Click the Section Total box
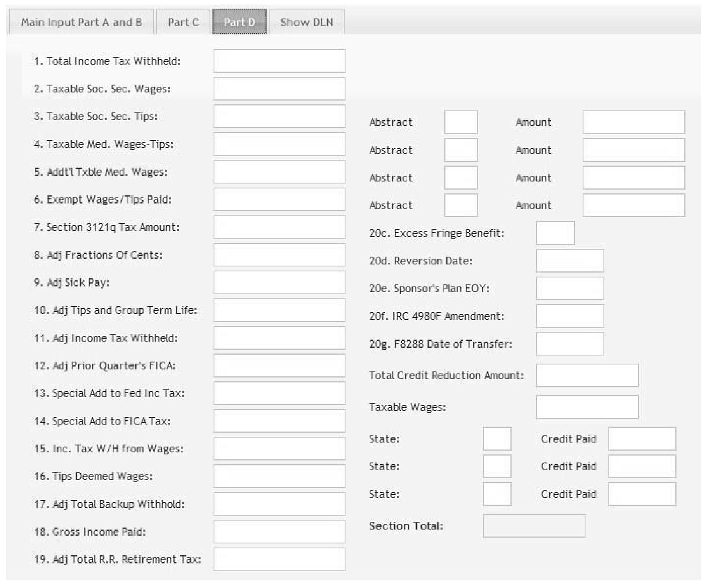The height and width of the screenshot is (588, 710). pyautogui.click(x=534, y=526)
